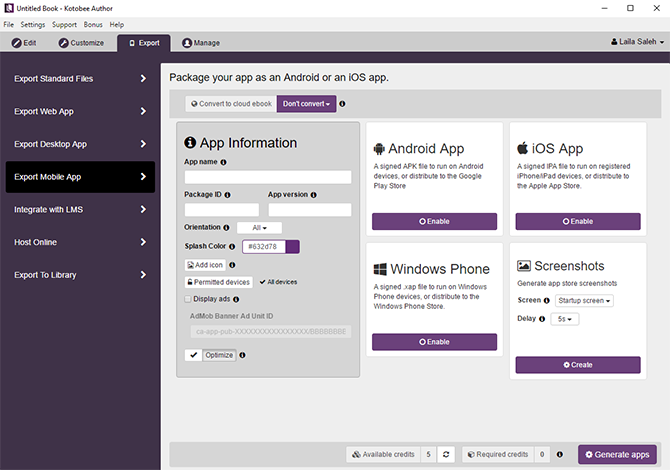Image resolution: width=670 pixels, height=470 pixels.
Task: Click the info icon next to Package ID
Action: (229, 195)
